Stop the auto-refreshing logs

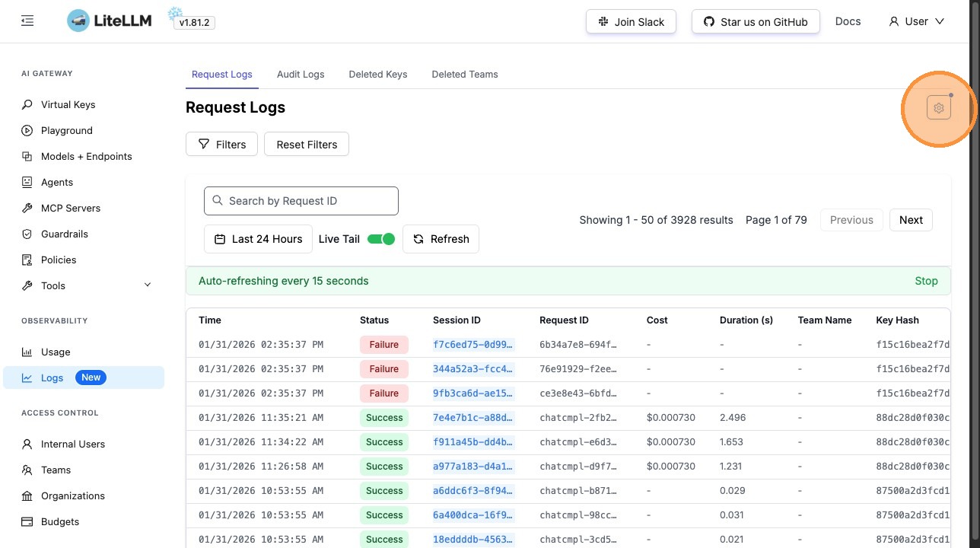[925, 281]
